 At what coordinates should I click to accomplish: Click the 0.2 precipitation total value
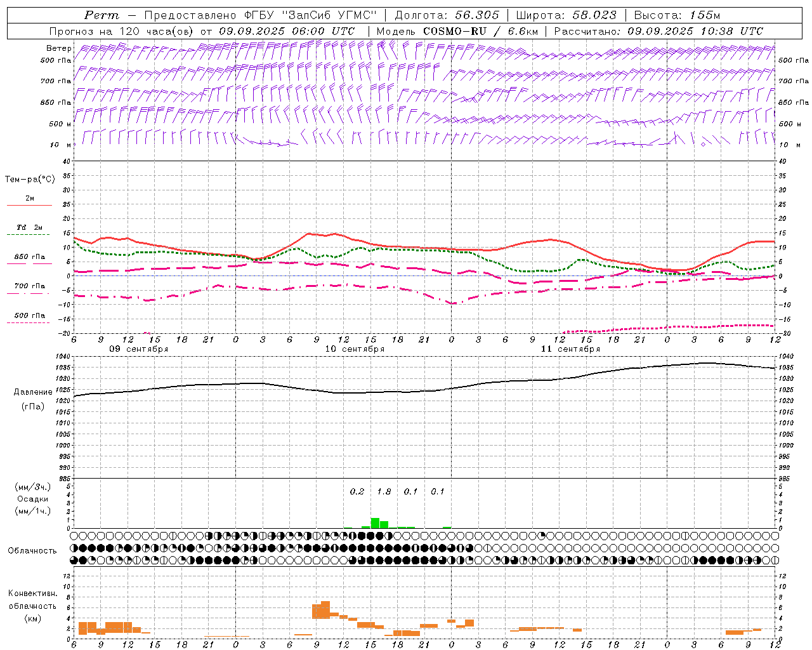(x=357, y=491)
